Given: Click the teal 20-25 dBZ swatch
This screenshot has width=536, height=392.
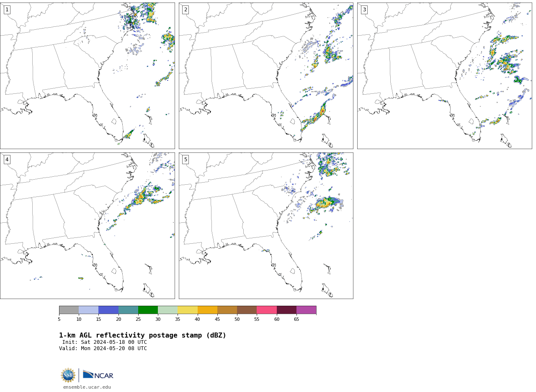Looking at the screenshot, I should 128,310.
